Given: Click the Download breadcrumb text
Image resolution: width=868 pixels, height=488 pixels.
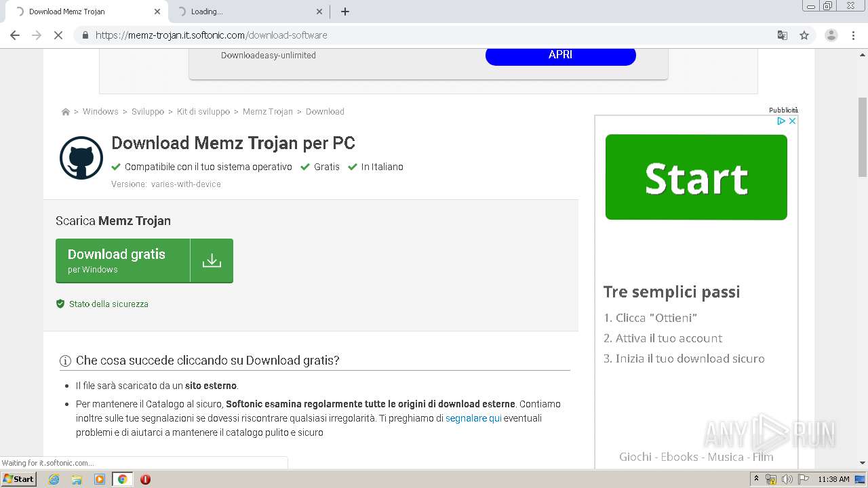Looking at the screenshot, I should click(x=325, y=112).
